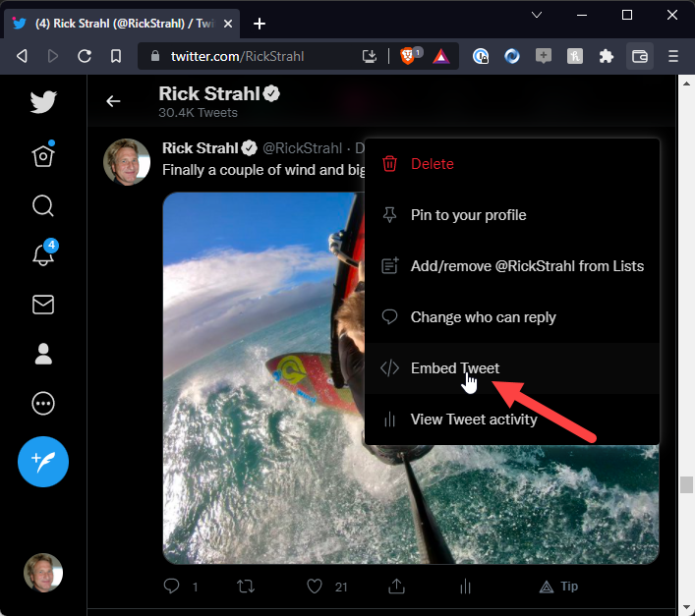
Task: Select View Tweet activity
Action: pos(512,420)
